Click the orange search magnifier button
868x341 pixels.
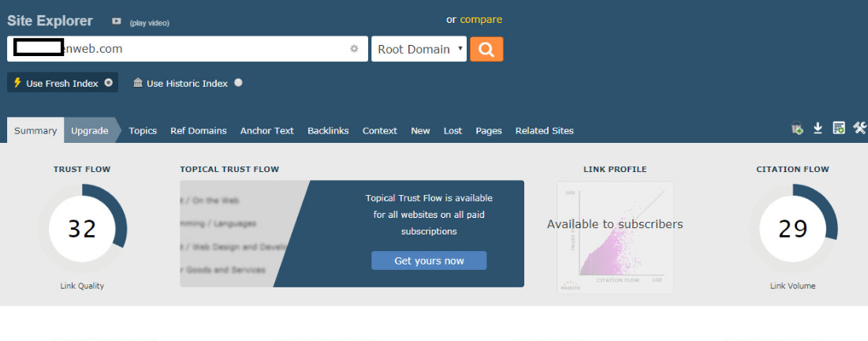point(486,50)
